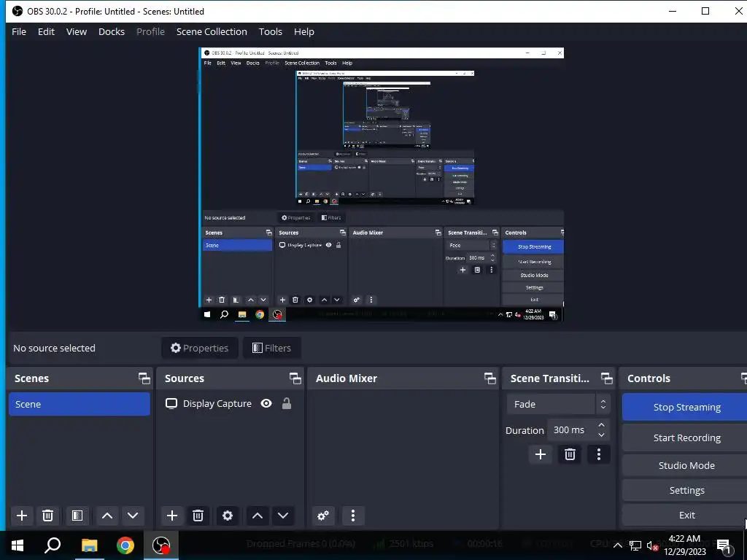Screen dimensions: 747x560
Task: Open Google Chrome from taskbar
Action: click(125, 545)
